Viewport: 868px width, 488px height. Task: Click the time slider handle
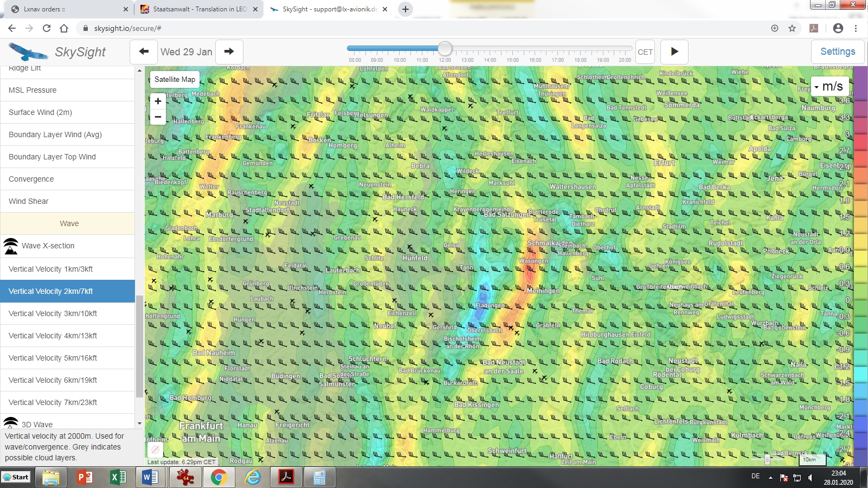[x=445, y=49]
